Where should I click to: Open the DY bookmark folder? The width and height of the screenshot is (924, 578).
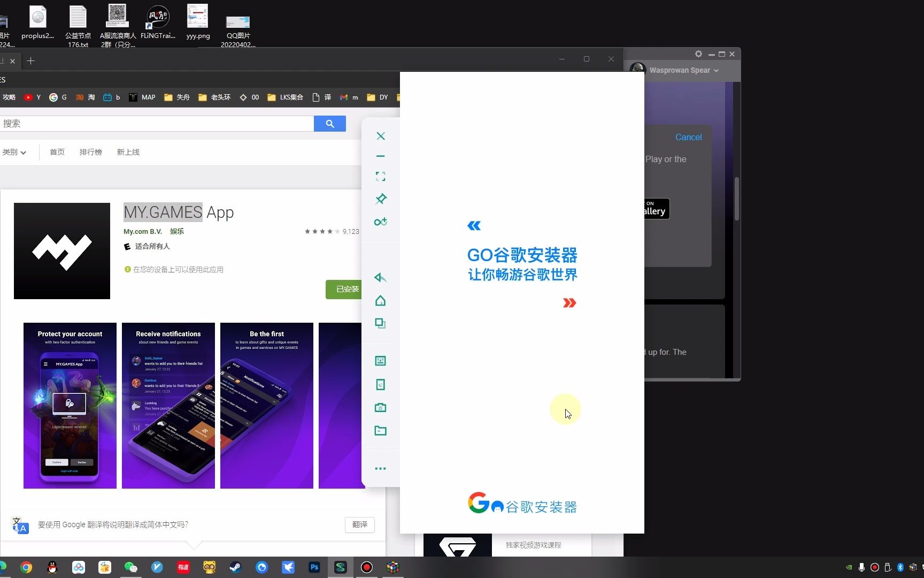pos(378,97)
